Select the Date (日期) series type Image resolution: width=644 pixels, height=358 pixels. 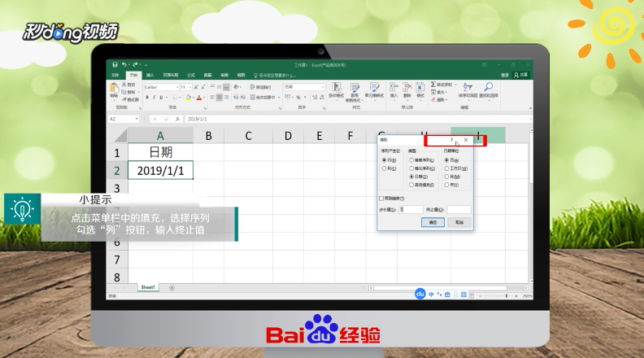pyautogui.click(x=411, y=177)
